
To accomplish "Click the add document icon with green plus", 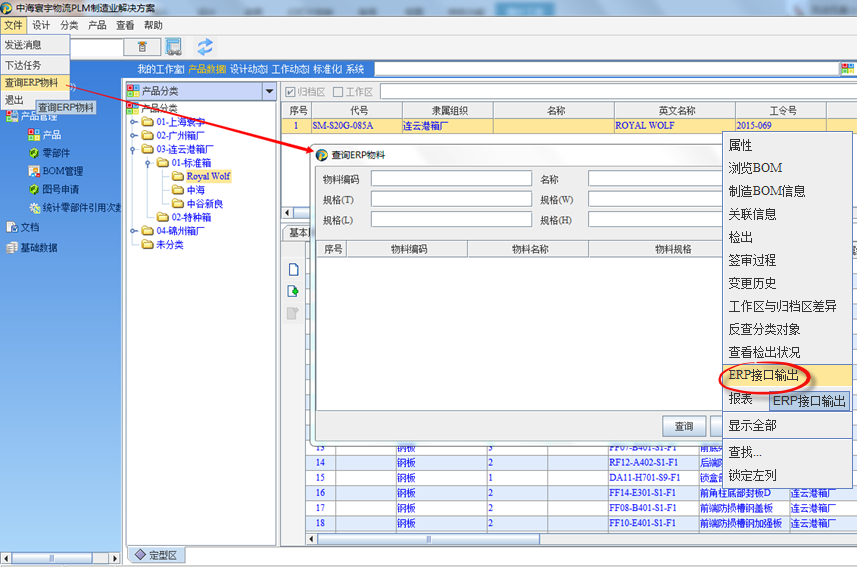I will tap(293, 291).
